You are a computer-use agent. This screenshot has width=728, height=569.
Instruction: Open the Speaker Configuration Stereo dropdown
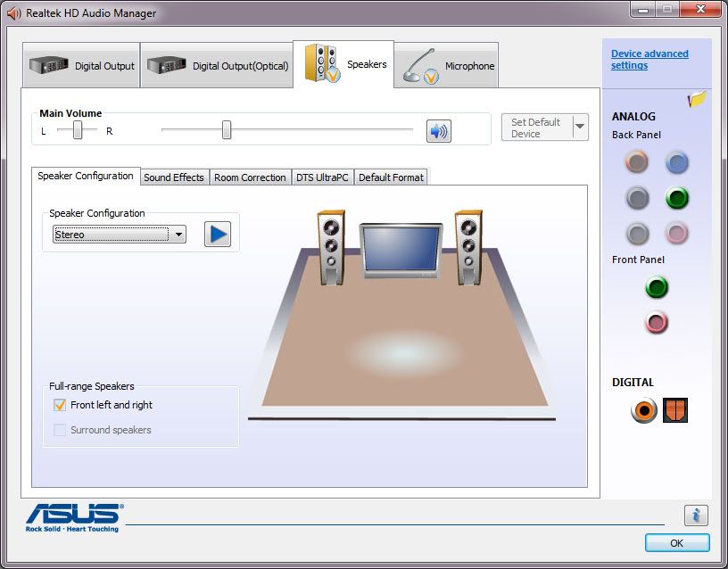click(x=120, y=235)
